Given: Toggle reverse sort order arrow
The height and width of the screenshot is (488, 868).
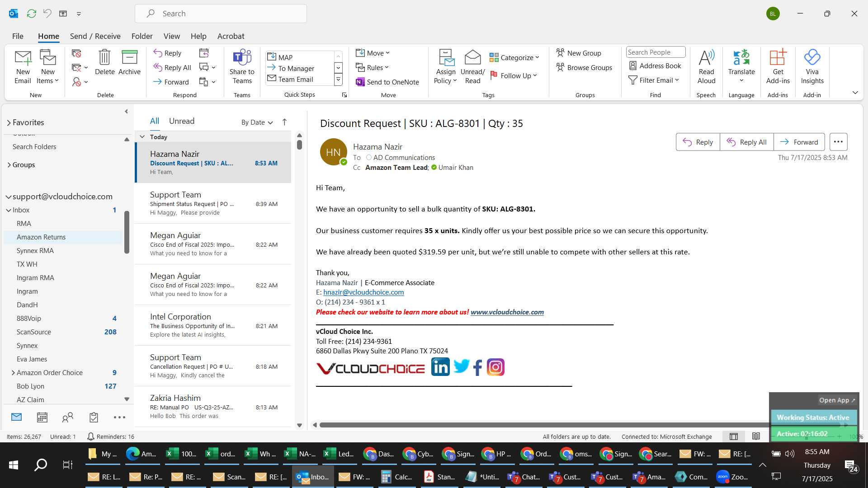Looking at the screenshot, I should coord(284,122).
